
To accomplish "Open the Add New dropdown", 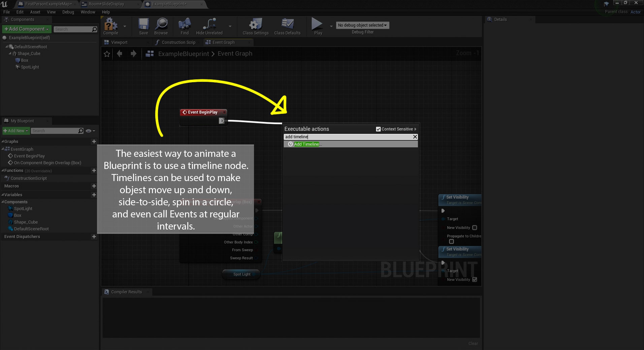I will 16,131.
